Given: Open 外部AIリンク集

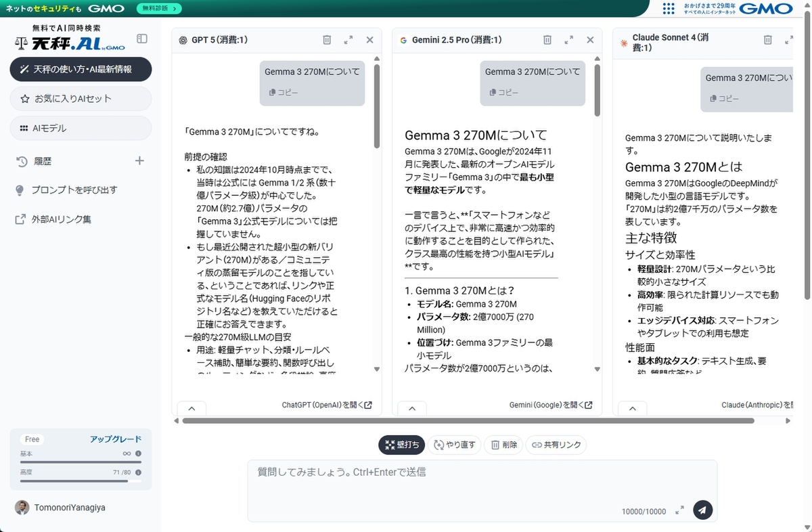Looking at the screenshot, I should tap(53, 219).
